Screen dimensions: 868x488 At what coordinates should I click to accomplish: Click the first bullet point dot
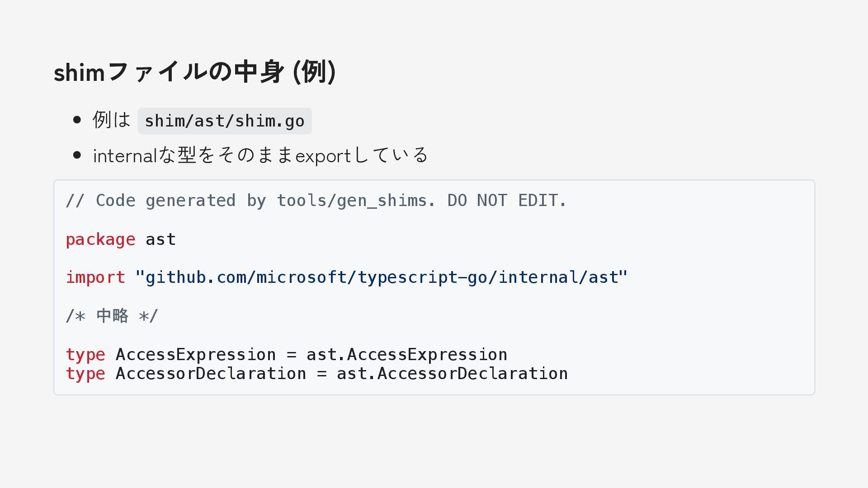pyautogui.click(x=77, y=120)
